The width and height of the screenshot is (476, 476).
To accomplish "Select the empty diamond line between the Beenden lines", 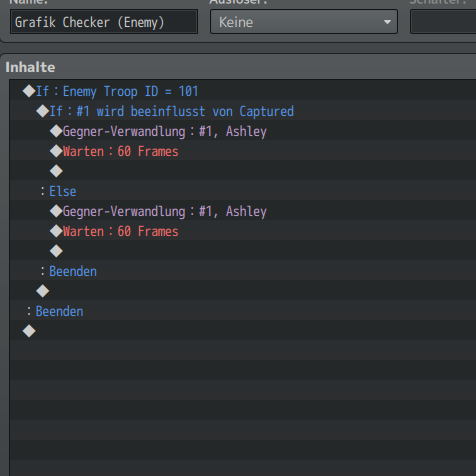I will (243, 291).
